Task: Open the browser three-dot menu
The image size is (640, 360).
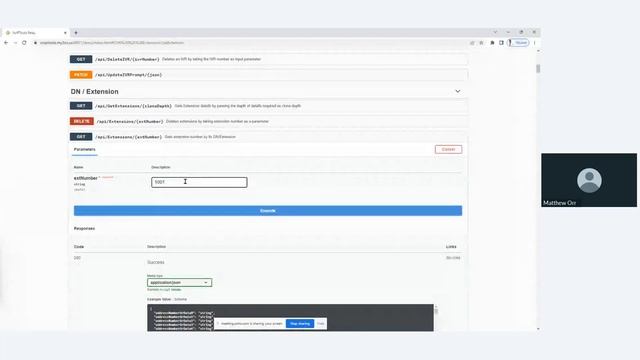Action: 535,43
